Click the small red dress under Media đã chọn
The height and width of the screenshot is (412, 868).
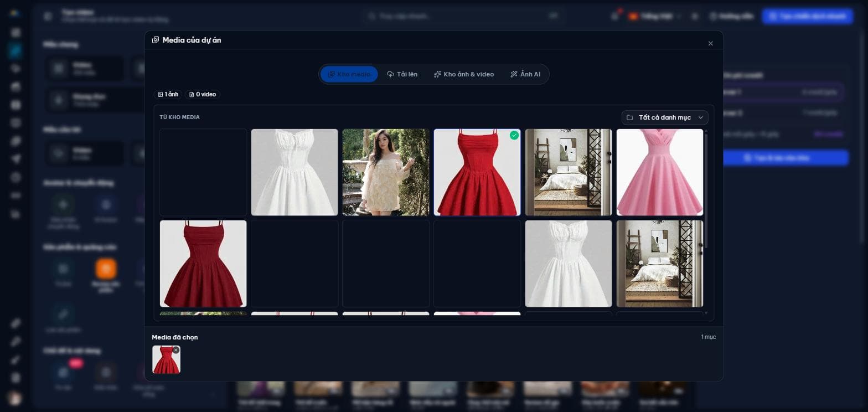coord(166,360)
